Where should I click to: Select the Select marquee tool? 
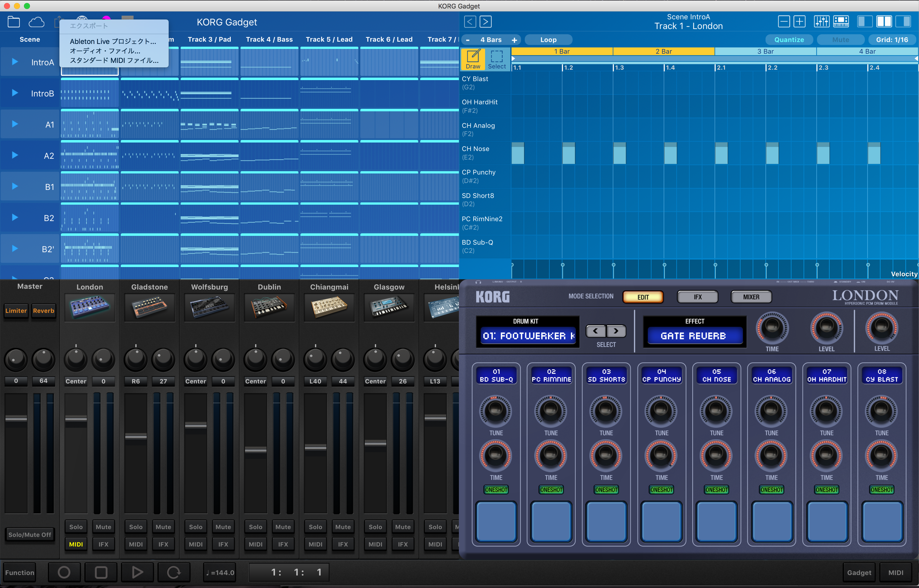497,59
